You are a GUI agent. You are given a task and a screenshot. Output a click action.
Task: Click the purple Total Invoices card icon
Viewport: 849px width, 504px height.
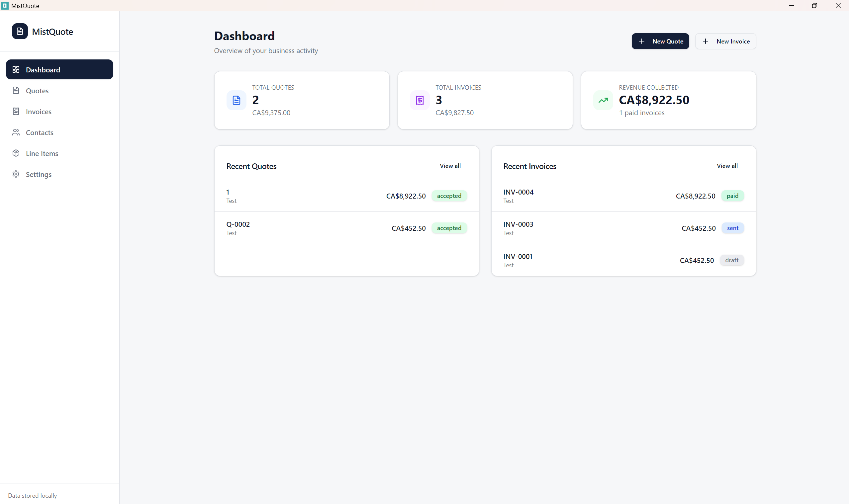(x=420, y=100)
